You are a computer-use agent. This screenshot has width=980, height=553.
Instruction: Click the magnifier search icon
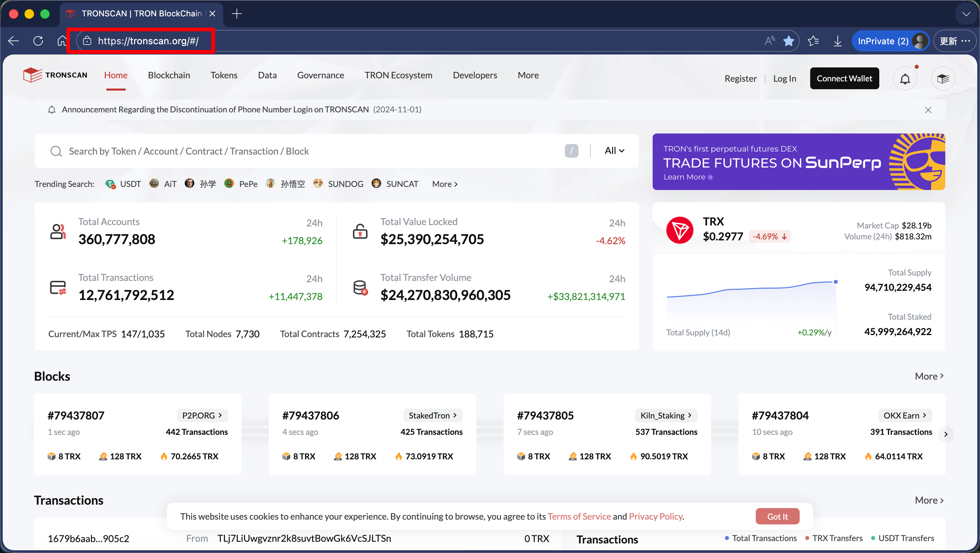pos(56,151)
